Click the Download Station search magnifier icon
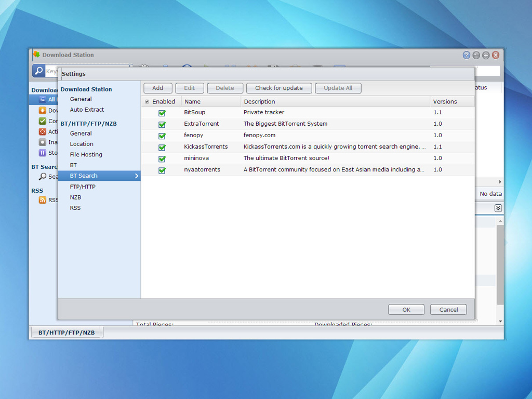Screen dimensions: 532x399 tap(38, 71)
